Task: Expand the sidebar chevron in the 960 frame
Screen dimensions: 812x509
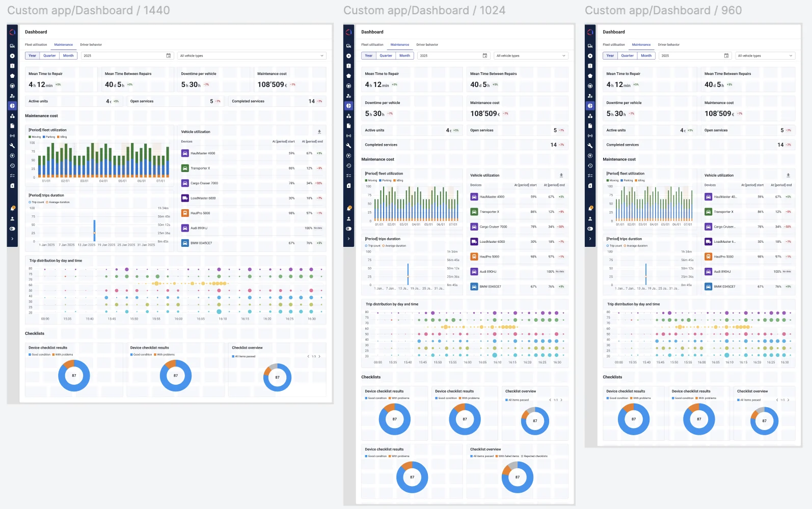Action: 590,239
